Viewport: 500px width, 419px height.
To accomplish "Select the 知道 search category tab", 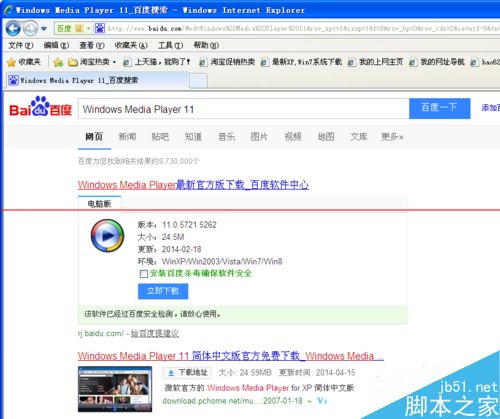I will click(193, 136).
